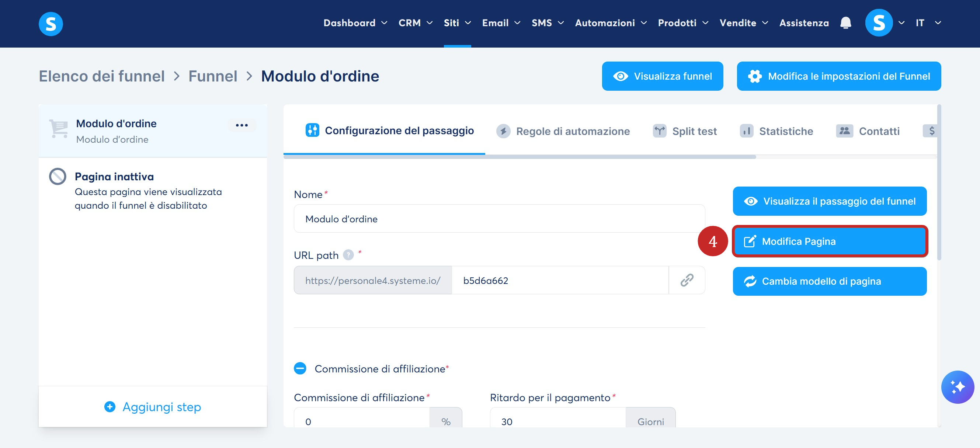Expand the Automazioni menu

click(x=611, y=23)
